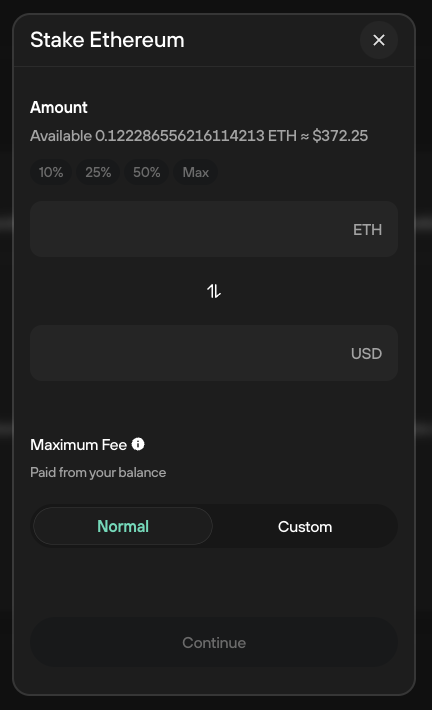The width and height of the screenshot is (432, 710).
Task: Switch fee mode to Normal
Action: click(x=123, y=526)
